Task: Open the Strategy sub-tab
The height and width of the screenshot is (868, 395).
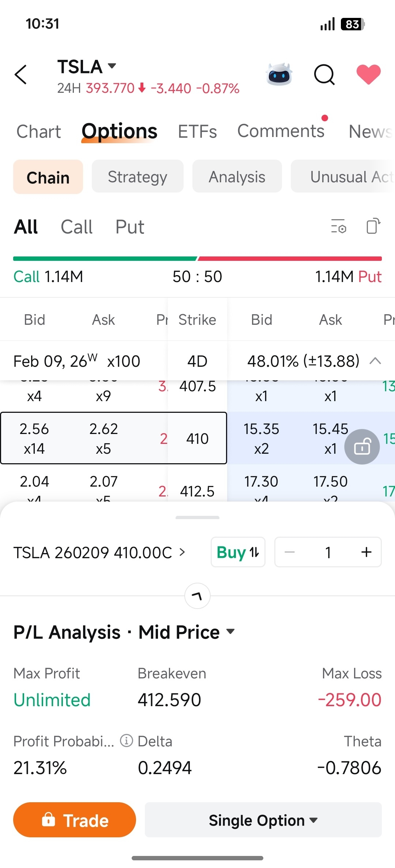Action: pyautogui.click(x=138, y=176)
